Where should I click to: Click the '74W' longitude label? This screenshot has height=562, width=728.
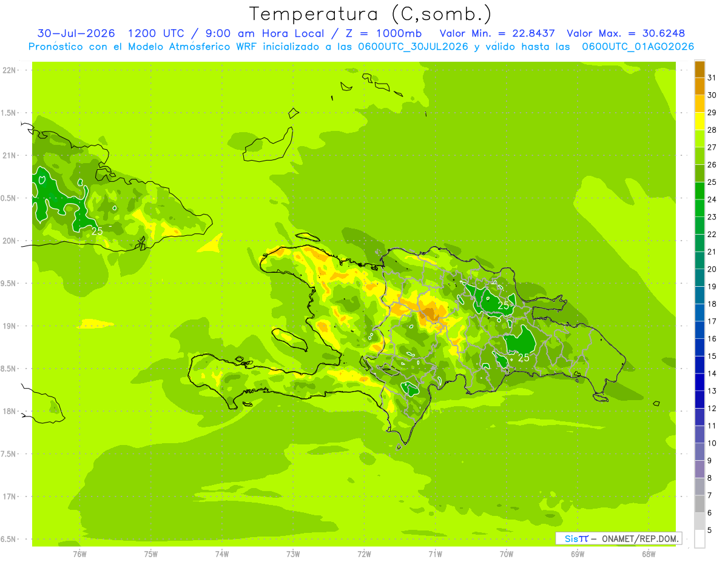pyautogui.click(x=222, y=554)
